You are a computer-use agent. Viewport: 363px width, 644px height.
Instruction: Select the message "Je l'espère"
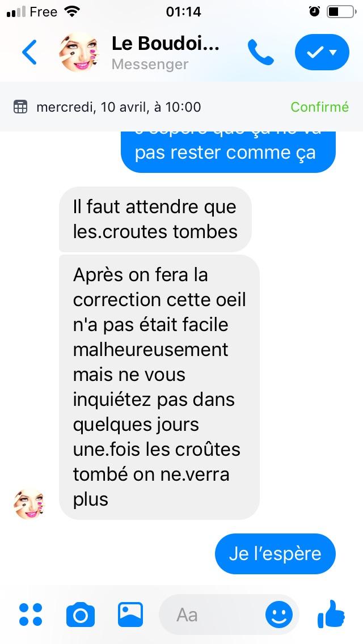[275, 554]
